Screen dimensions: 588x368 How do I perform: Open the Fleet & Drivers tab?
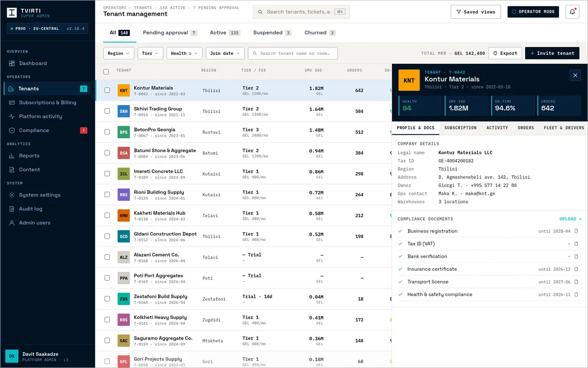tap(563, 128)
